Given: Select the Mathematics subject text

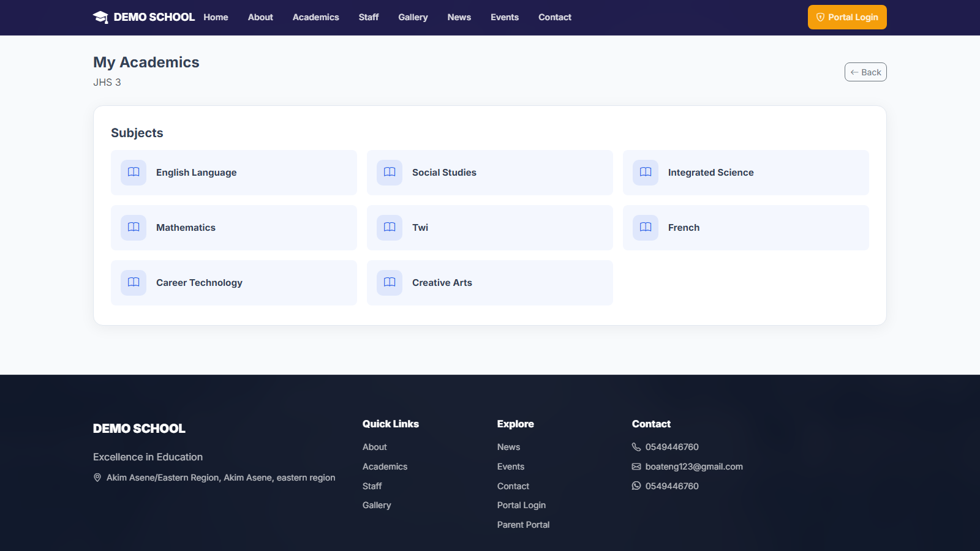Looking at the screenshot, I should [x=186, y=228].
